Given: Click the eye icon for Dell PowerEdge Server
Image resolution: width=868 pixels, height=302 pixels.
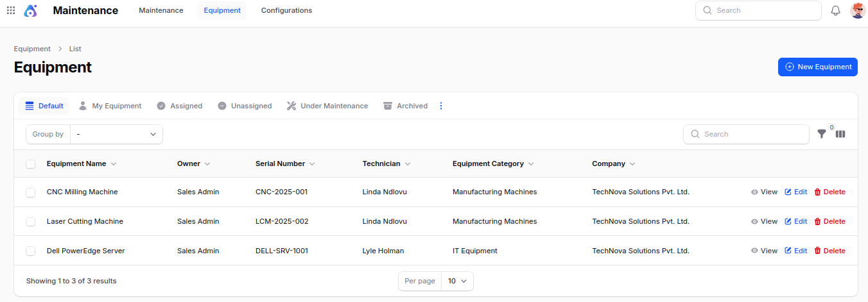Looking at the screenshot, I should [x=754, y=251].
